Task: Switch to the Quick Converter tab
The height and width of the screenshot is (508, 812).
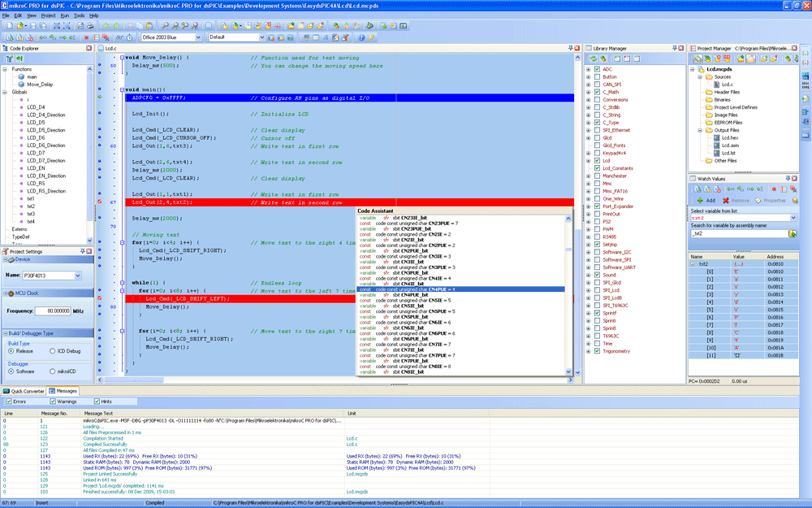Action: click(24, 391)
